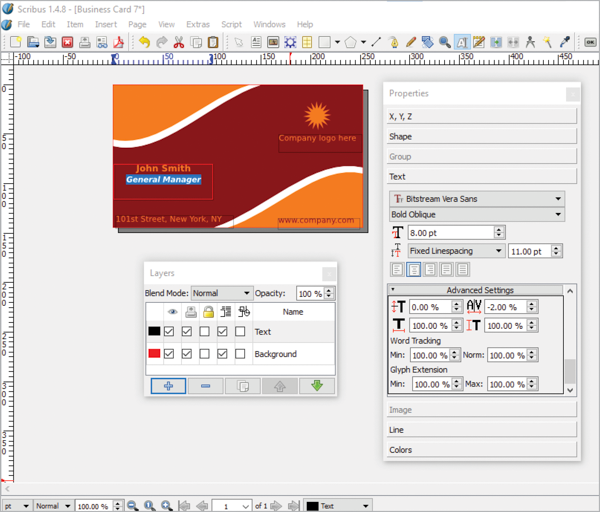This screenshot has width=600, height=512.
Task: Collapse the Advanced Settings section
Action: pos(475,290)
